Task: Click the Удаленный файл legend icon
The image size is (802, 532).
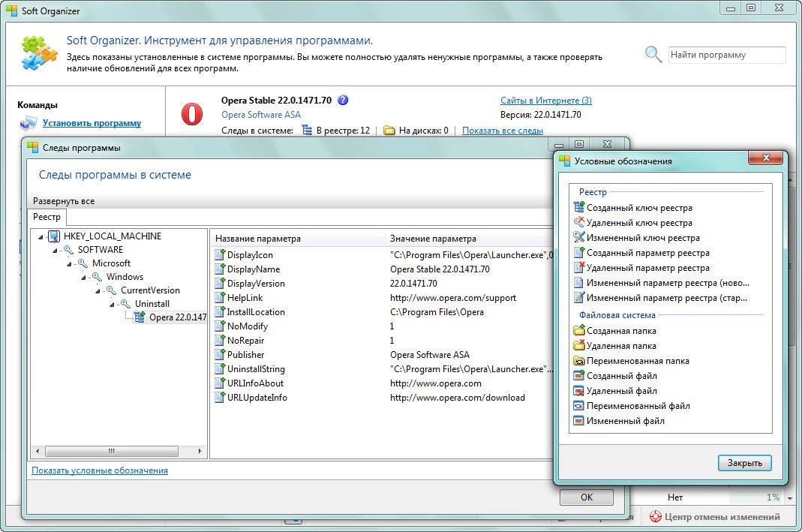Action: click(579, 391)
